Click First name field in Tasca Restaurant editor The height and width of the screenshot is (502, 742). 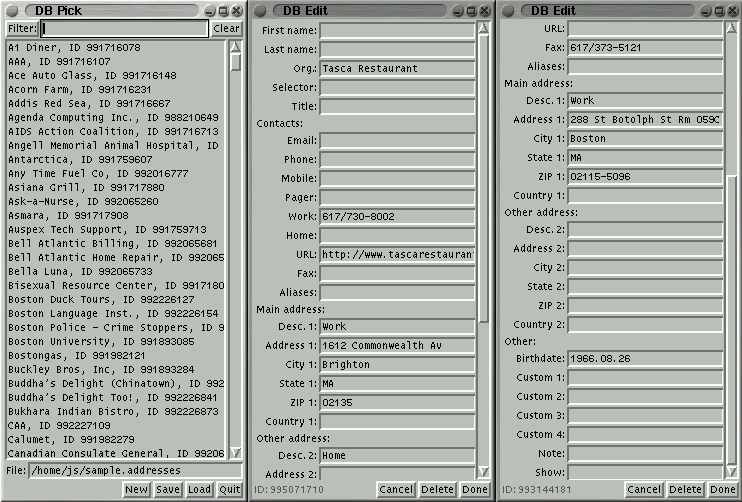click(x=397, y=31)
